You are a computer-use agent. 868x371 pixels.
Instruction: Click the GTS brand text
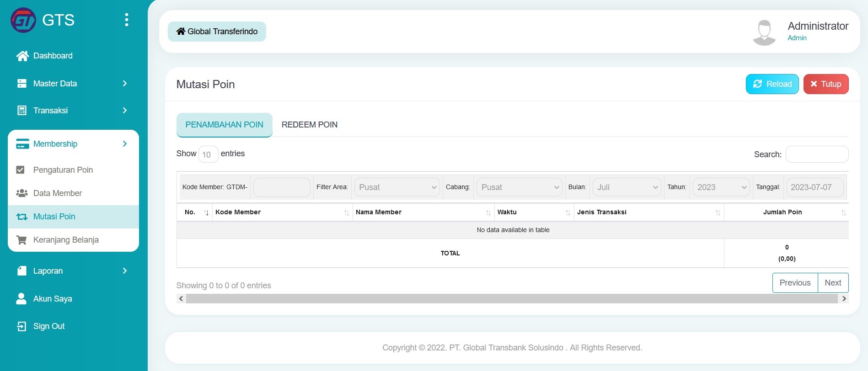click(58, 20)
